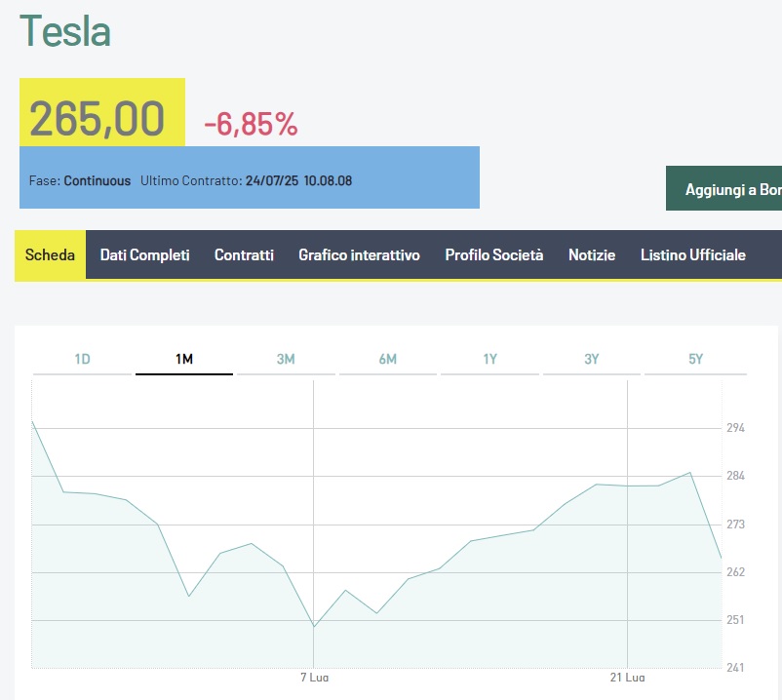Click the Aggiungi a Borsa button
Image resolution: width=782 pixels, height=700 pixels.
pyautogui.click(x=723, y=188)
